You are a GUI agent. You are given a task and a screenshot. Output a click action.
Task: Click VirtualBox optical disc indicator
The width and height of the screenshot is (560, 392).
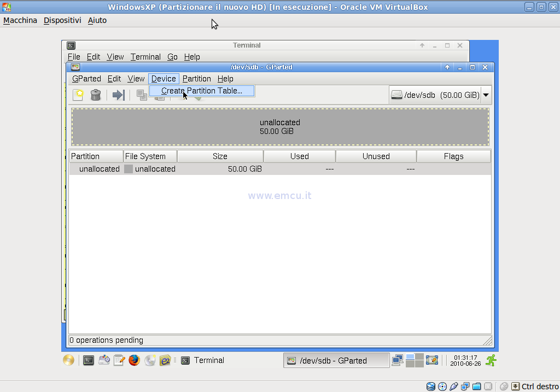(442, 387)
